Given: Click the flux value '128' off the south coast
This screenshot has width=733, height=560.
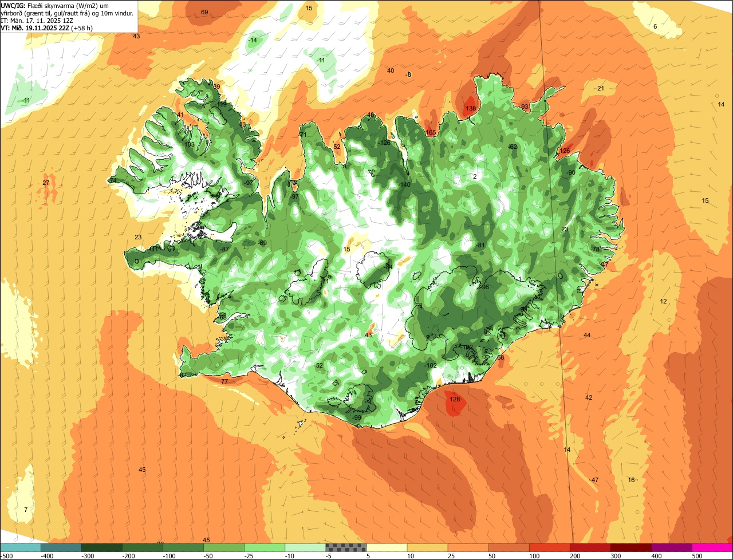Looking at the screenshot, I should click(455, 400).
